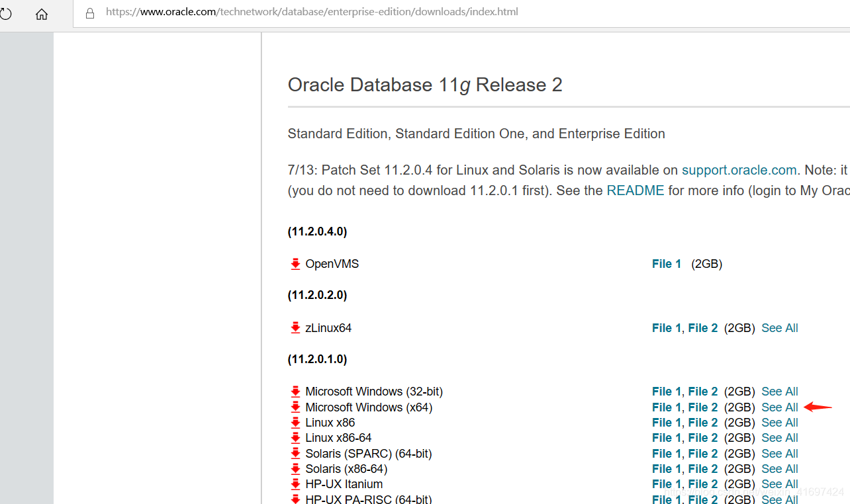Click the Oracle Database 11g Release 2 heading
Screen dimensions: 850x504
425,85
